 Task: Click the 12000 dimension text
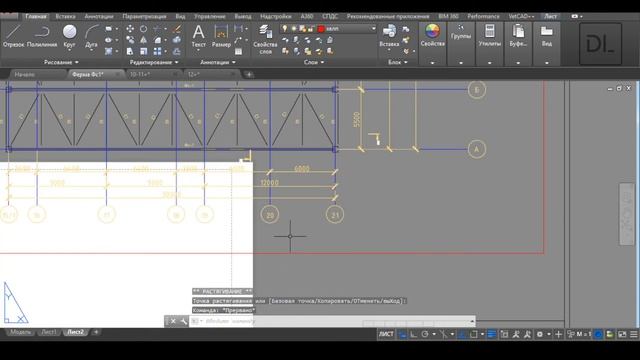269,182
